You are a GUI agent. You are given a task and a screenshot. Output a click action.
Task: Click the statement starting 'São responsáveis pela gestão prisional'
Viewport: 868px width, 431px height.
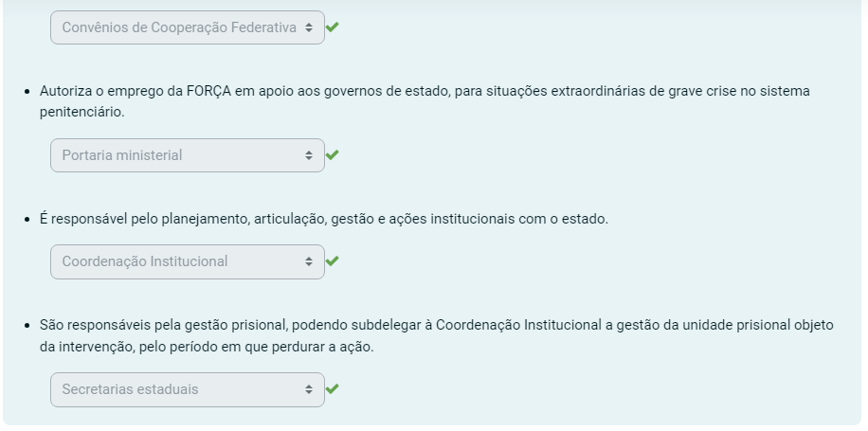(x=436, y=325)
